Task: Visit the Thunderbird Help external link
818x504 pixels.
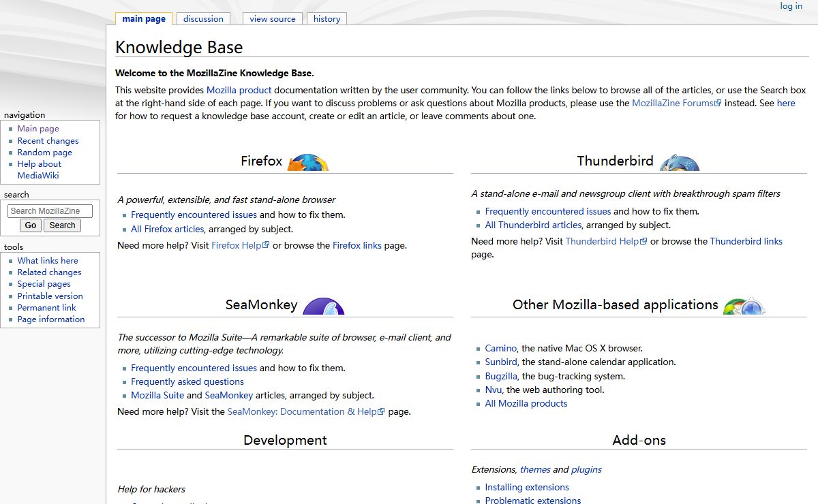Action: [x=606, y=242]
